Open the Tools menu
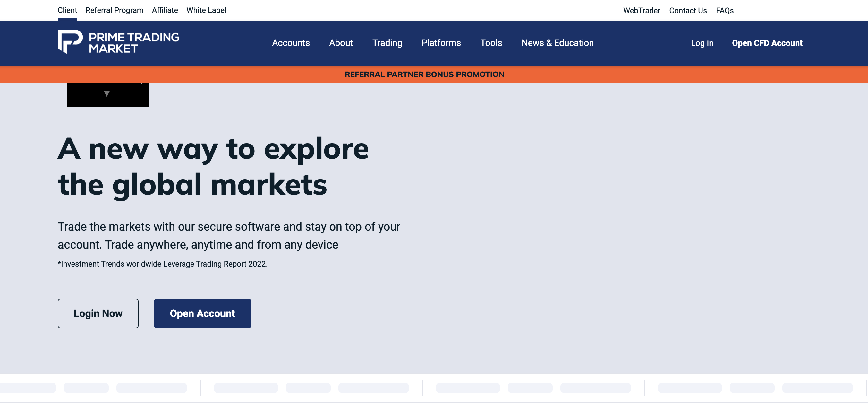The height and width of the screenshot is (413, 868). click(x=491, y=43)
